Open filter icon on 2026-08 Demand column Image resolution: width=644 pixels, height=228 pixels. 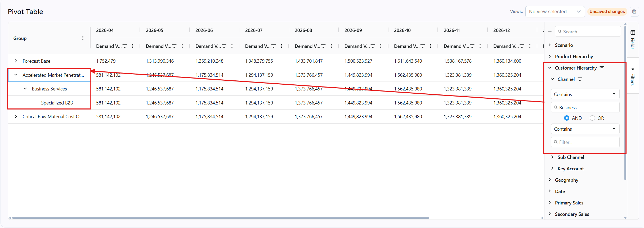(x=323, y=46)
